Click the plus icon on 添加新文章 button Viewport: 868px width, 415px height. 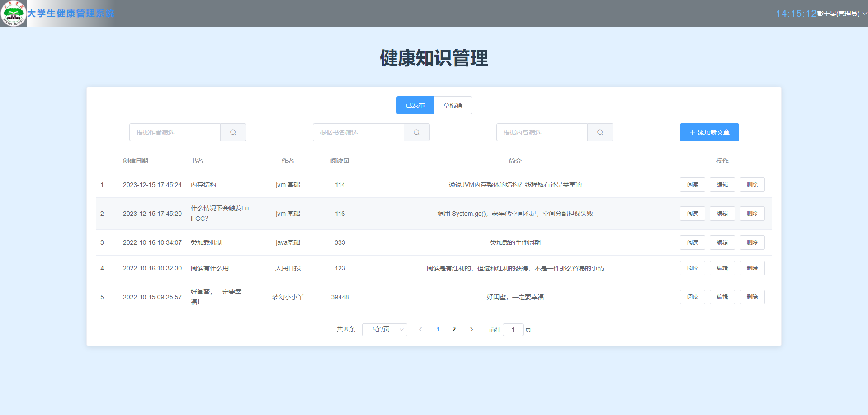[692, 132]
